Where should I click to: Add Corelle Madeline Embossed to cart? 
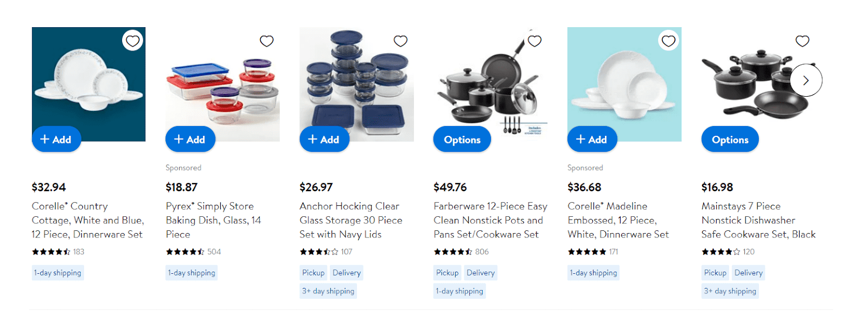(592, 140)
